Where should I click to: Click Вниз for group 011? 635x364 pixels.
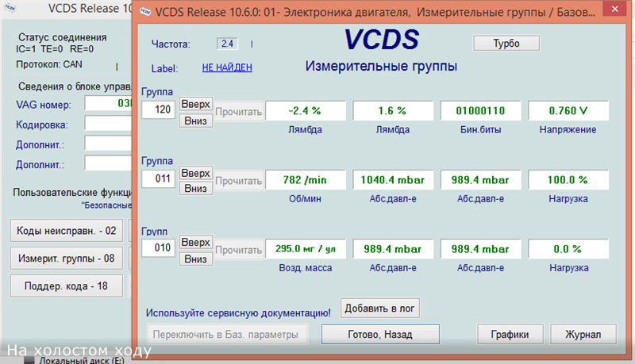[195, 189]
